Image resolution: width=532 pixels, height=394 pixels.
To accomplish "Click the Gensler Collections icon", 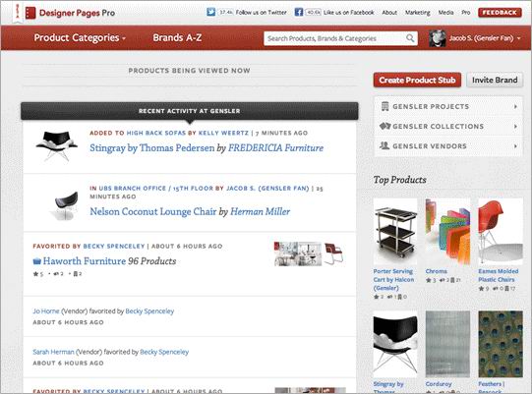I will pos(385,126).
